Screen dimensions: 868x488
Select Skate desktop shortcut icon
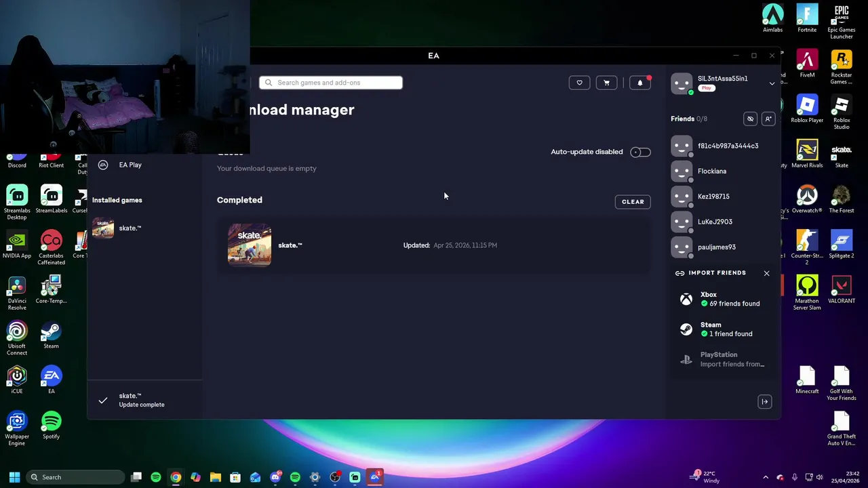842,154
